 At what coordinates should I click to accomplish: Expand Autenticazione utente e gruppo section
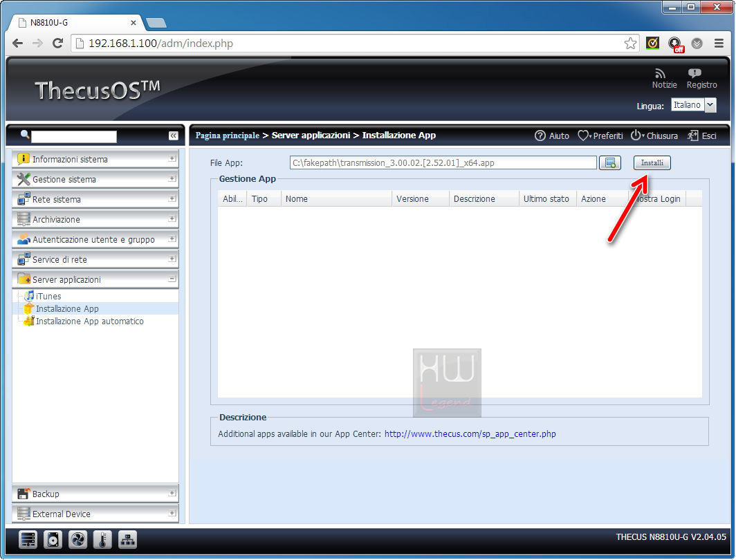172,239
